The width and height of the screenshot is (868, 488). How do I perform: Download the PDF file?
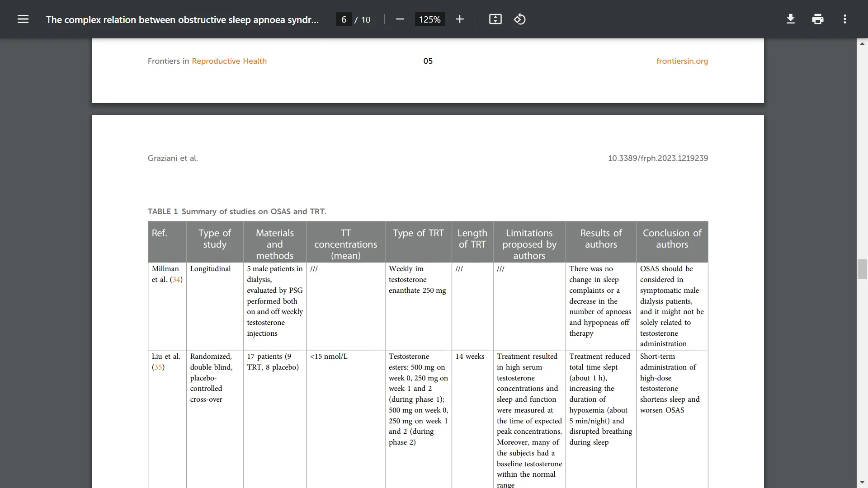[x=790, y=19]
